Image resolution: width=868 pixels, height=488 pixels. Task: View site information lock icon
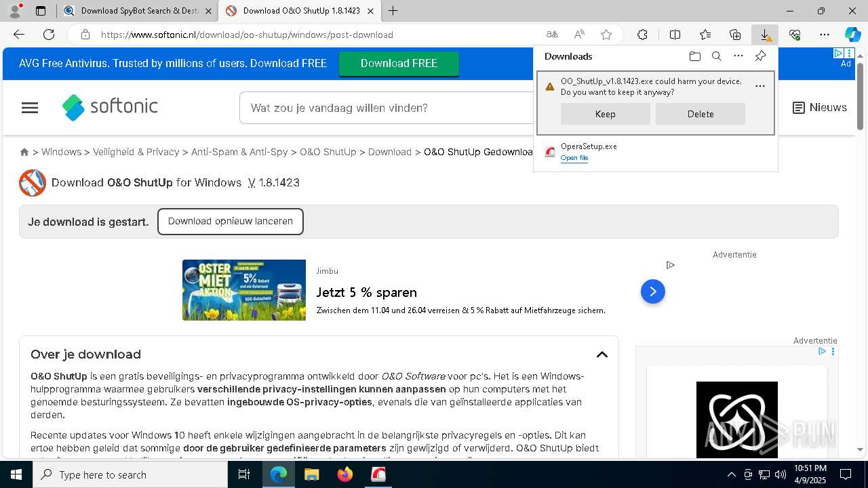85,35
